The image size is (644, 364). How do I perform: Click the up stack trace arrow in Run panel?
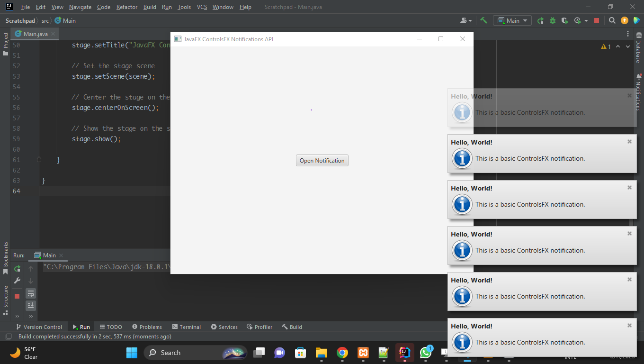tap(31, 269)
